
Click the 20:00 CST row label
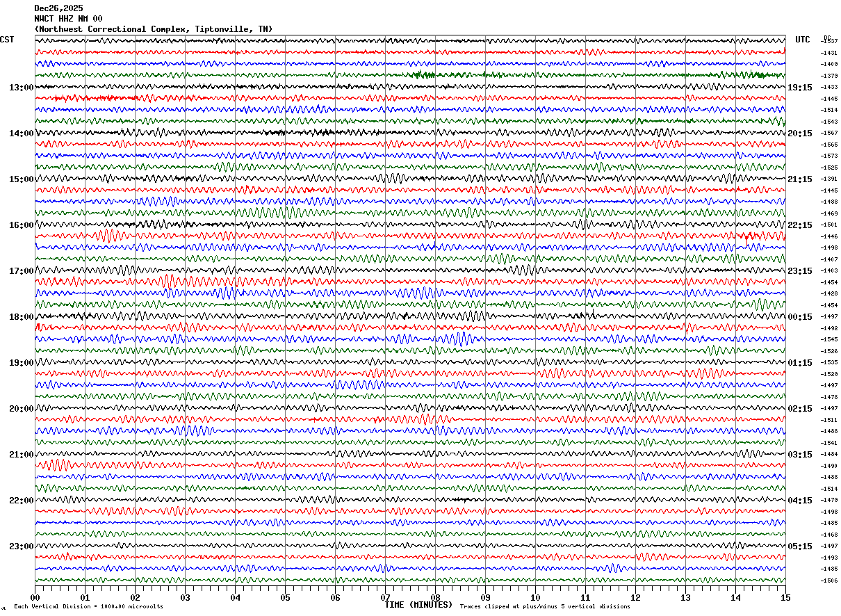pyautogui.click(x=21, y=408)
